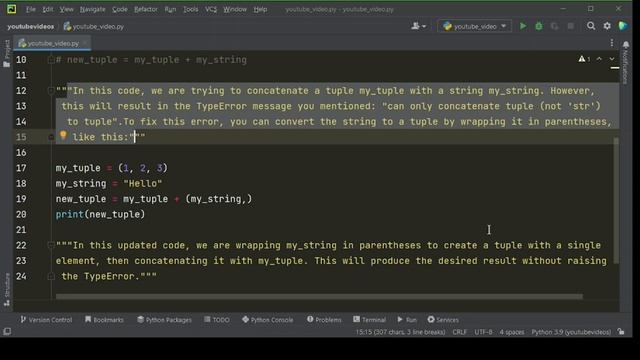Open Bookmarks tool window
The height and width of the screenshot is (360, 640).
click(104, 320)
